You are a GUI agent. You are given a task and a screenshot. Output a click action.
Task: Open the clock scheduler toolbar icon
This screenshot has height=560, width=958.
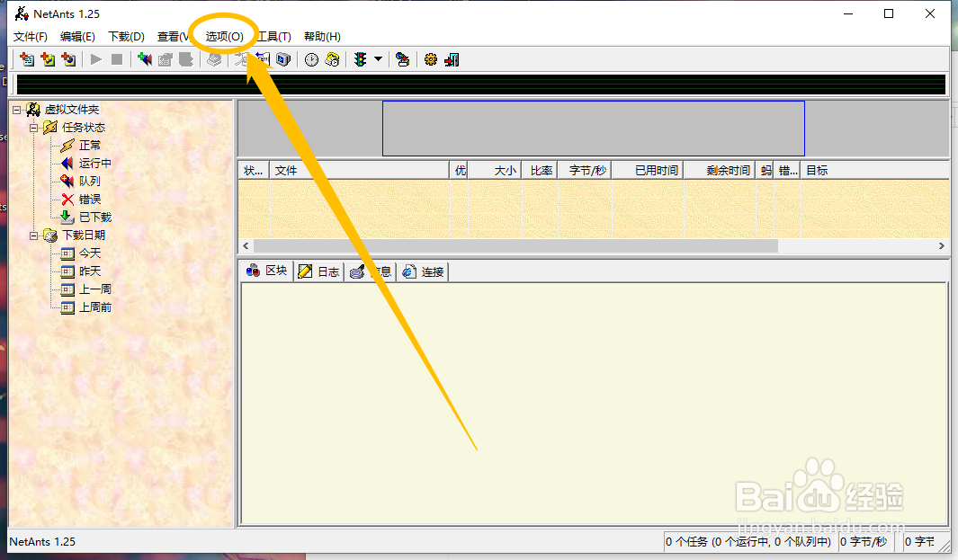pos(311,59)
